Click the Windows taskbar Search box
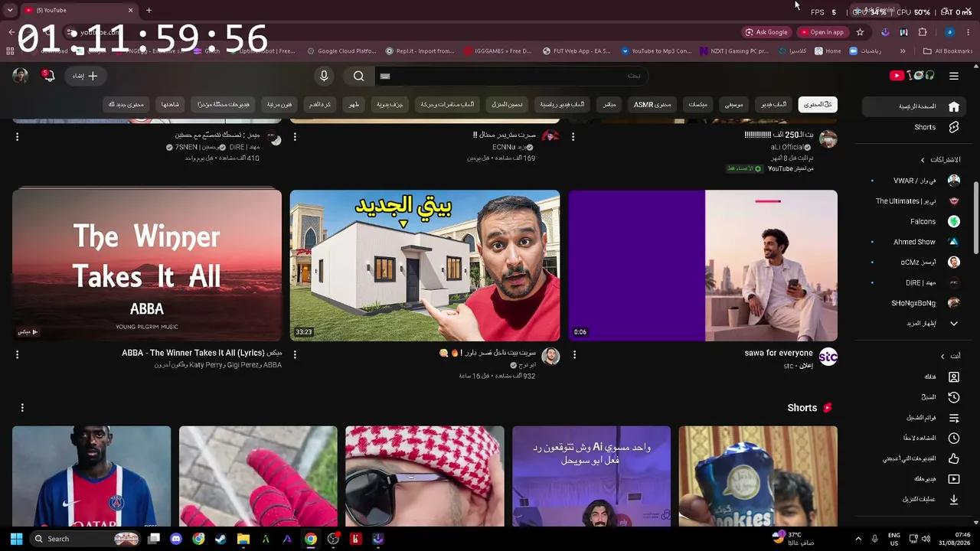This screenshot has height=551, width=980. click(86, 539)
